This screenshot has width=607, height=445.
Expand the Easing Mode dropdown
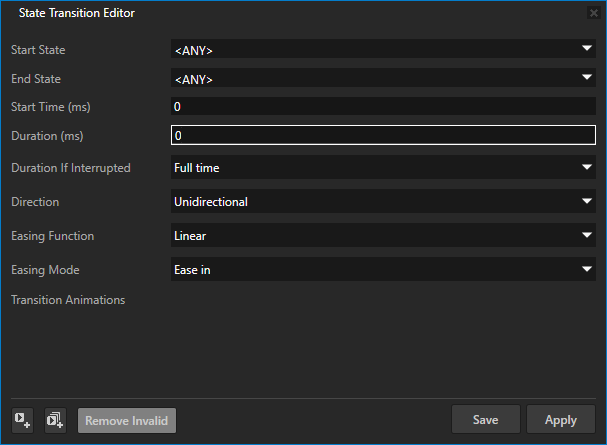pyautogui.click(x=383, y=269)
